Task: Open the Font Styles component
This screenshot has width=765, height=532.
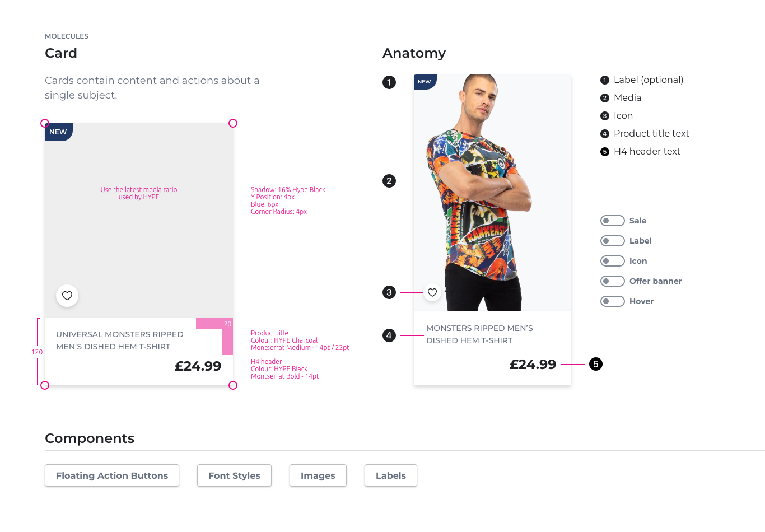Action: (x=234, y=475)
